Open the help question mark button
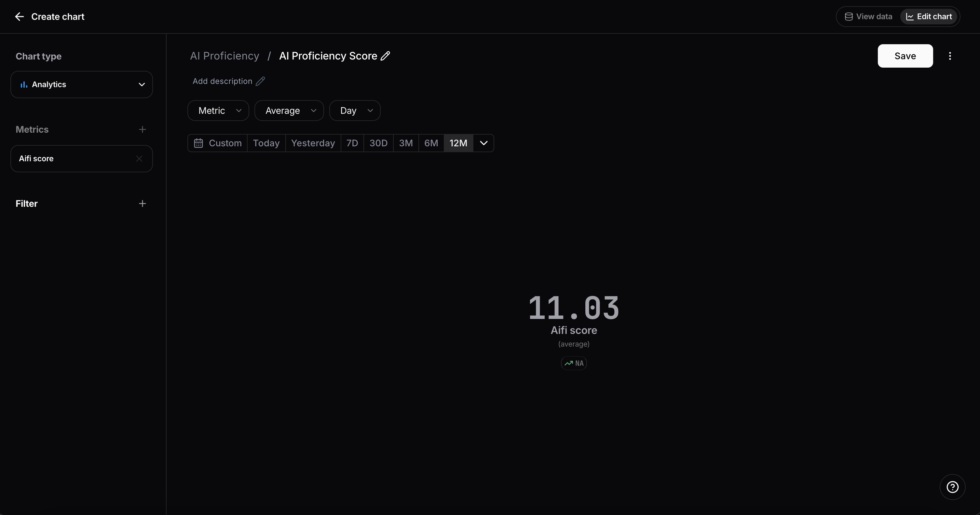The image size is (980, 515). point(952,487)
